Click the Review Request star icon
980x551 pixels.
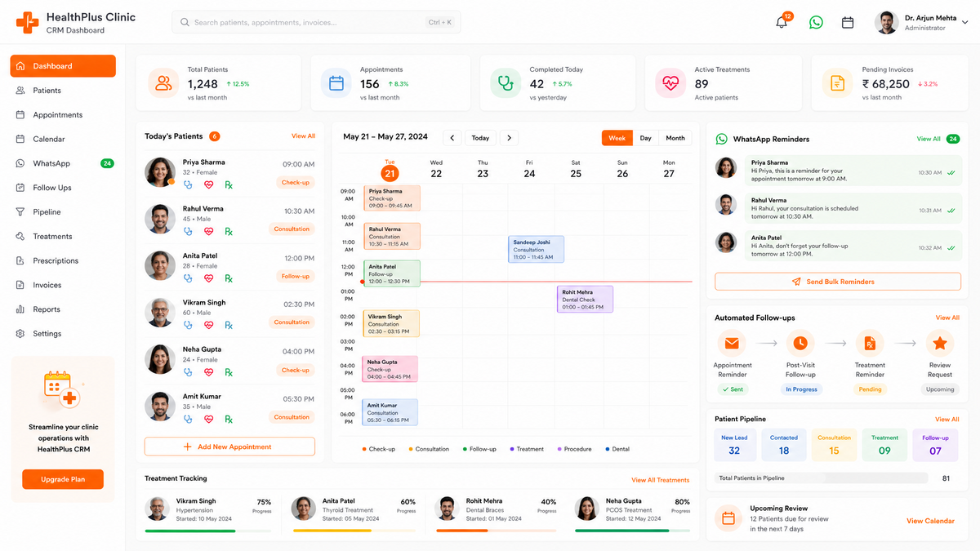[x=940, y=344]
